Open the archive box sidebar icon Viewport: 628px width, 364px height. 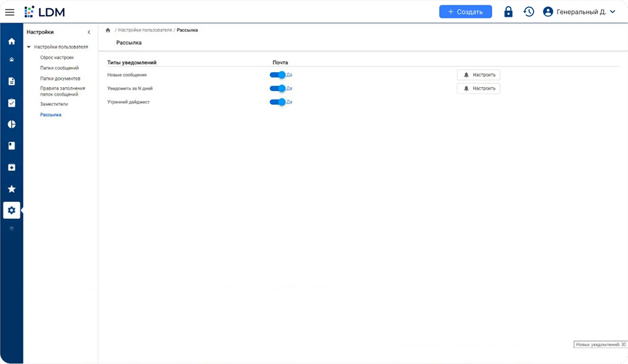coord(11,168)
